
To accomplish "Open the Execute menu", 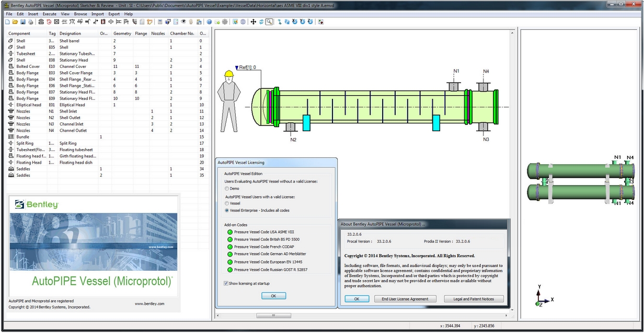I will pyautogui.click(x=50, y=14).
